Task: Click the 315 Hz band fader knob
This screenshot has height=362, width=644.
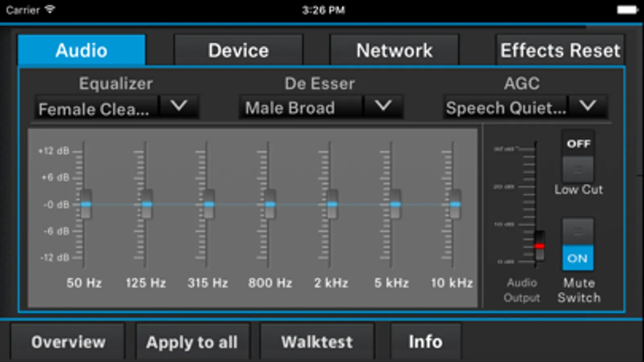Action: (209, 204)
